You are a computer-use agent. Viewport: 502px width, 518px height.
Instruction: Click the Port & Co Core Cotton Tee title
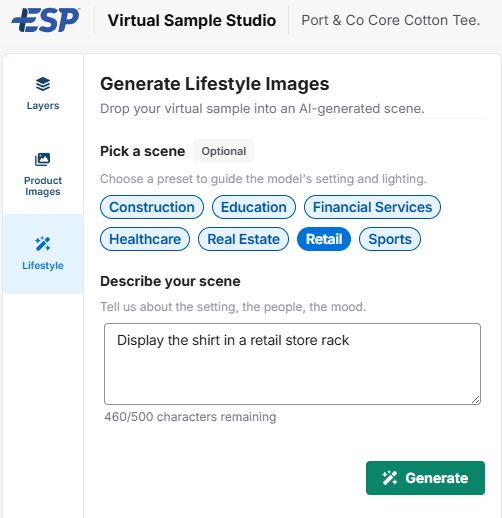click(x=391, y=20)
